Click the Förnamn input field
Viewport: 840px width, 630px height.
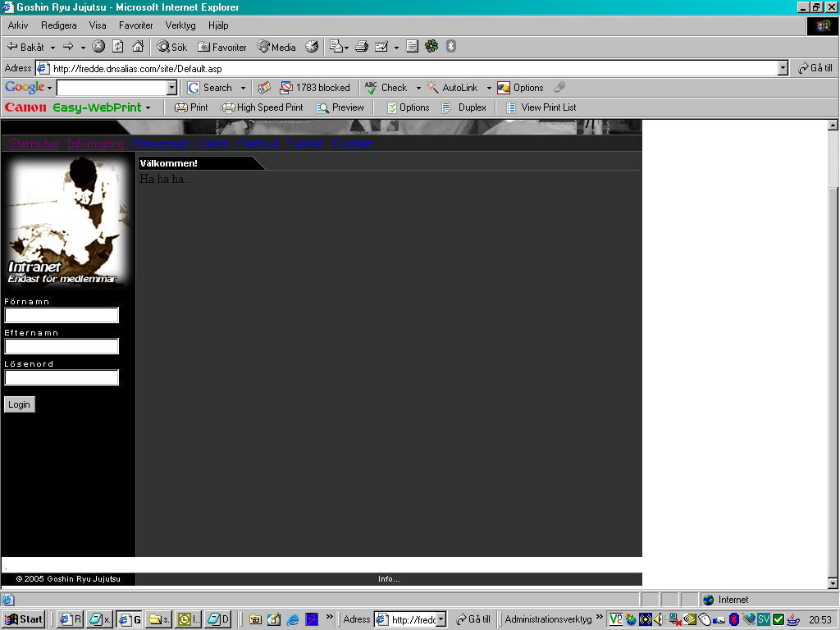(x=62, y=315)
